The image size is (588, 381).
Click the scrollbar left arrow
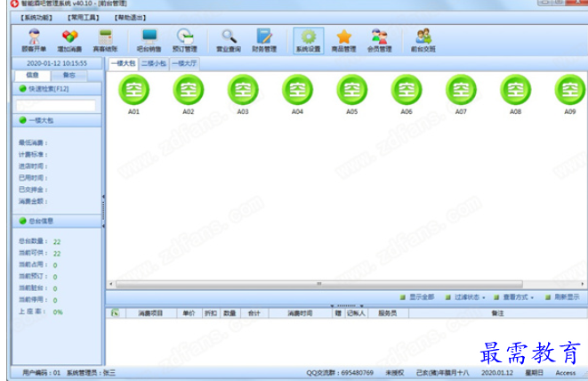(111, 284)
